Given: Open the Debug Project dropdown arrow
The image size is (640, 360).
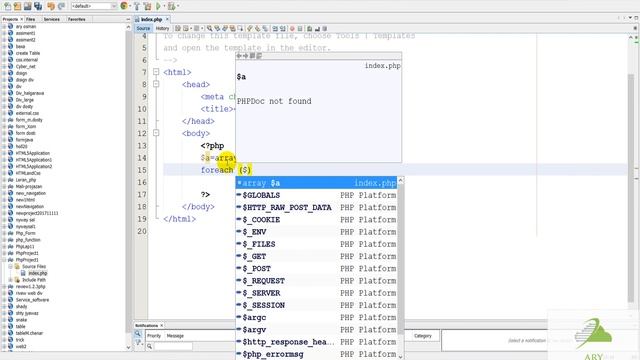Looking at the screenshot, I should [x=178, y=6].
